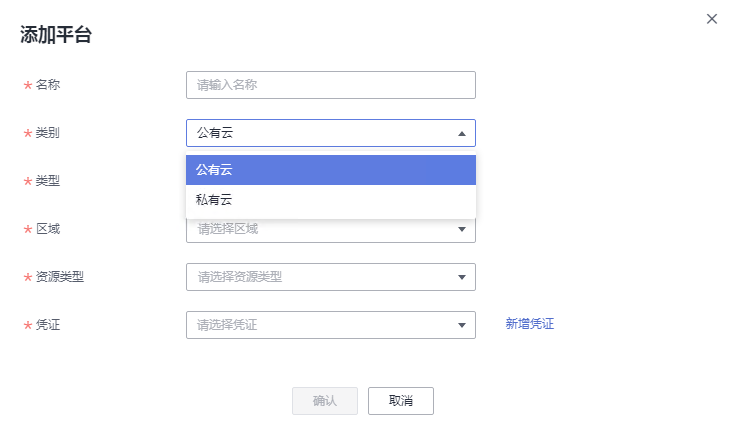Open the 请选择区域 combo box
Viewport: 731px width, 422px height.
click(331, 229)
